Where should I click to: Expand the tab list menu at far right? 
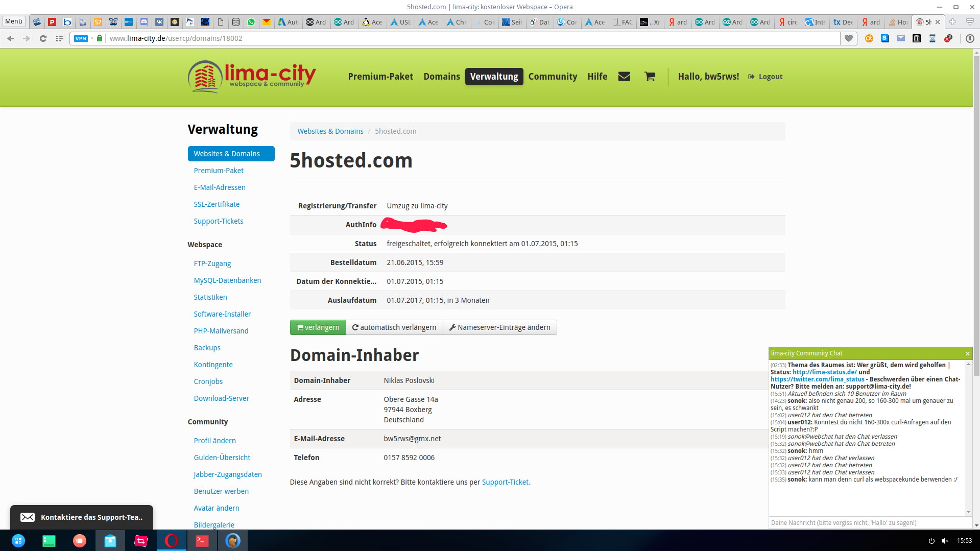pyautogui.click(x=970, y=22)
